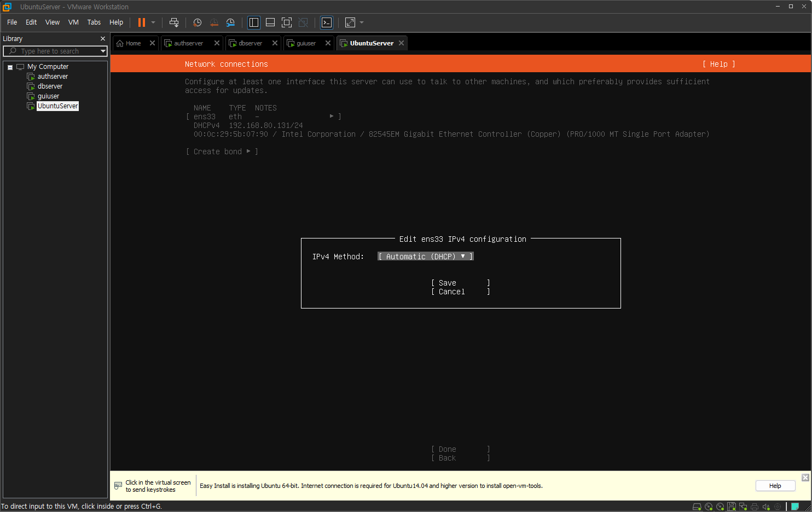Click the Create bond option

click(222, 152)
